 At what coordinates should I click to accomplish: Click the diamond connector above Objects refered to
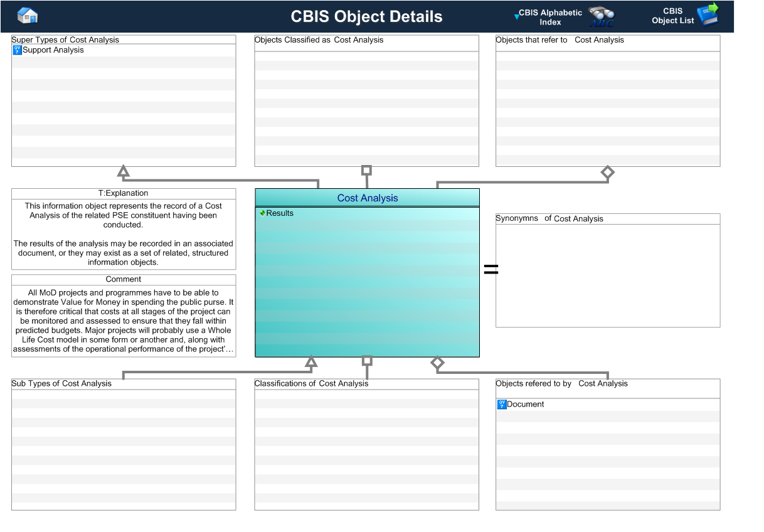coord(437,363)
